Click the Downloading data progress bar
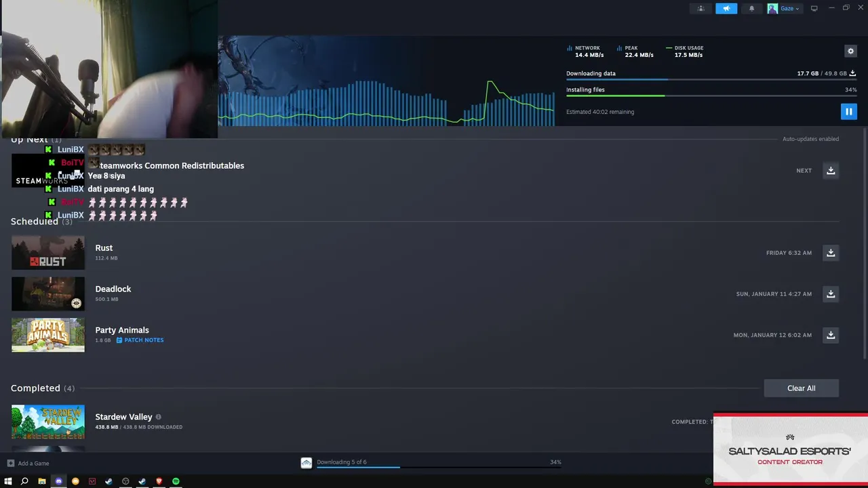Viewport: 868px width, 488px height. 711,80
